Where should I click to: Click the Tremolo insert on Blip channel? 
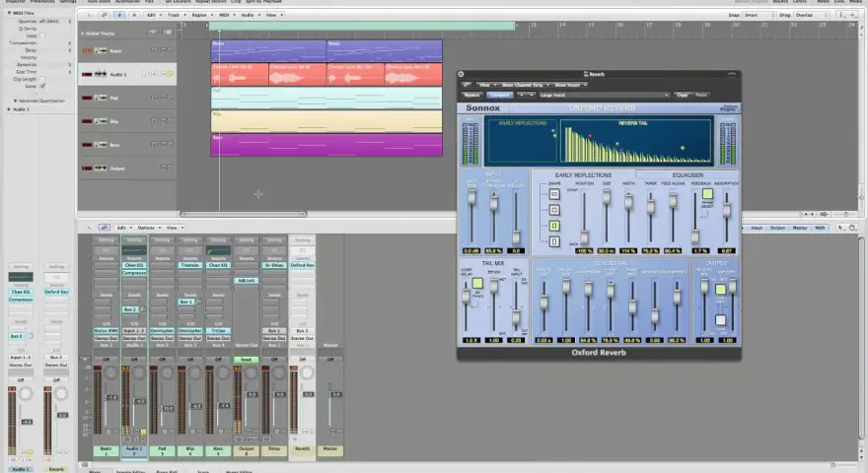tap(189, 265)
